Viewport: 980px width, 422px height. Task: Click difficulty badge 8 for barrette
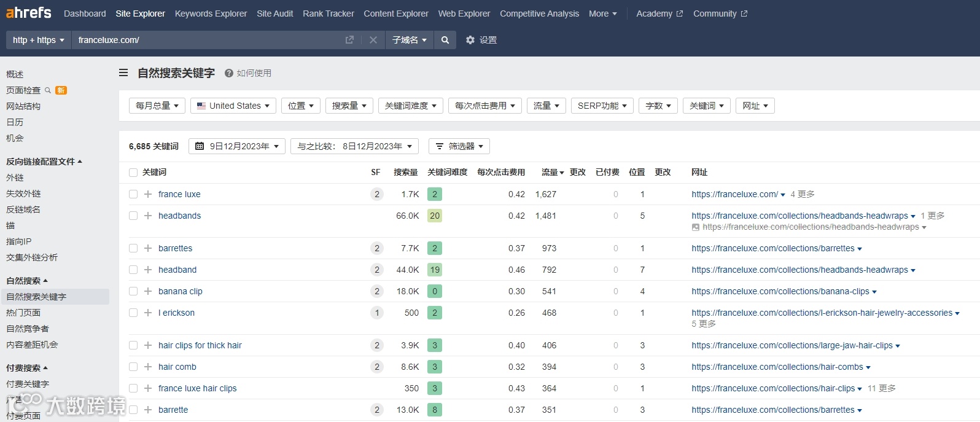[x=435, y=410]
